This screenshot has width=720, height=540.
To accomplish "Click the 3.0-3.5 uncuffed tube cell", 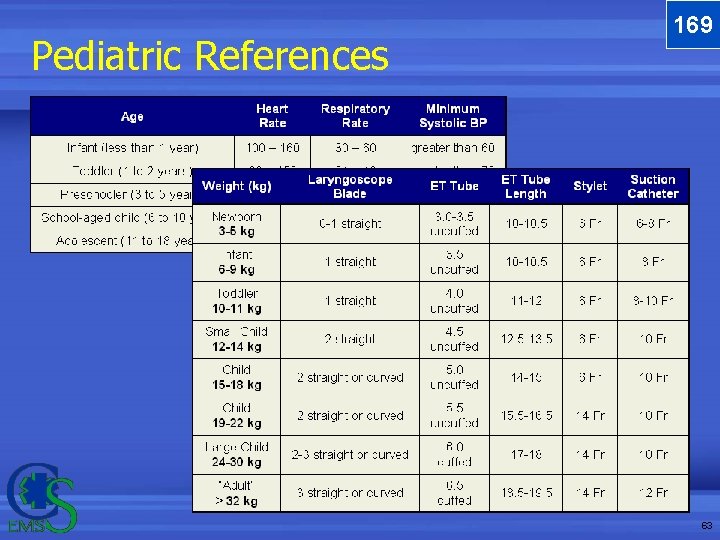I will (454, 224).
